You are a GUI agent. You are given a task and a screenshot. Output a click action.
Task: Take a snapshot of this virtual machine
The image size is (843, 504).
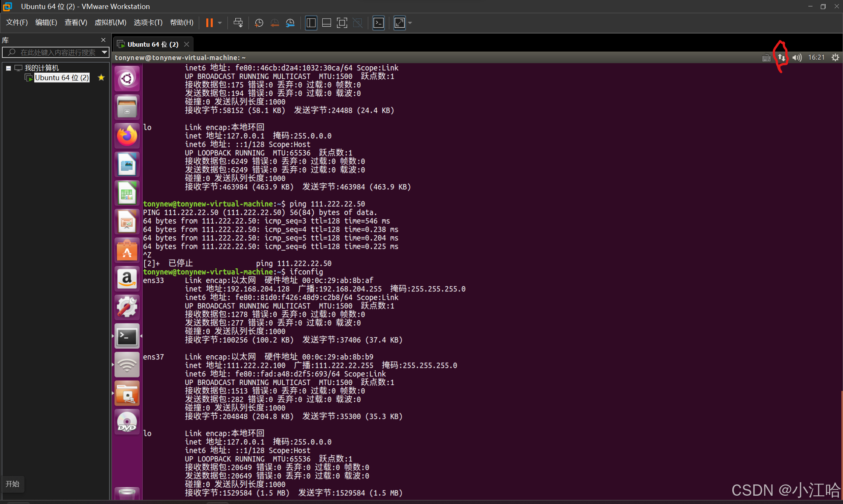[259, 23]
